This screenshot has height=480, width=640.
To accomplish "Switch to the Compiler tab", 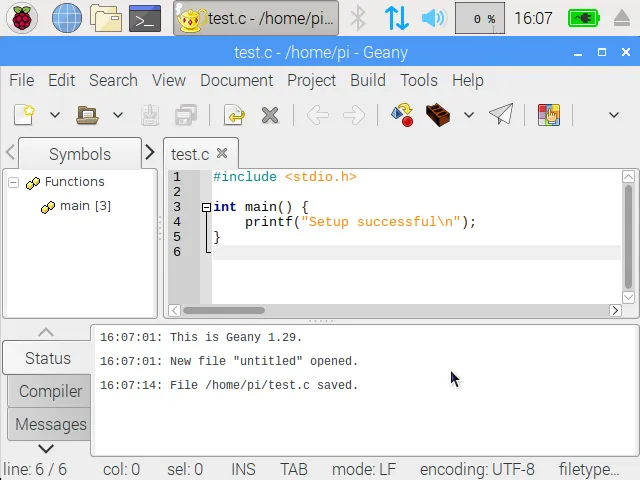I will click(x=50, y=391).
